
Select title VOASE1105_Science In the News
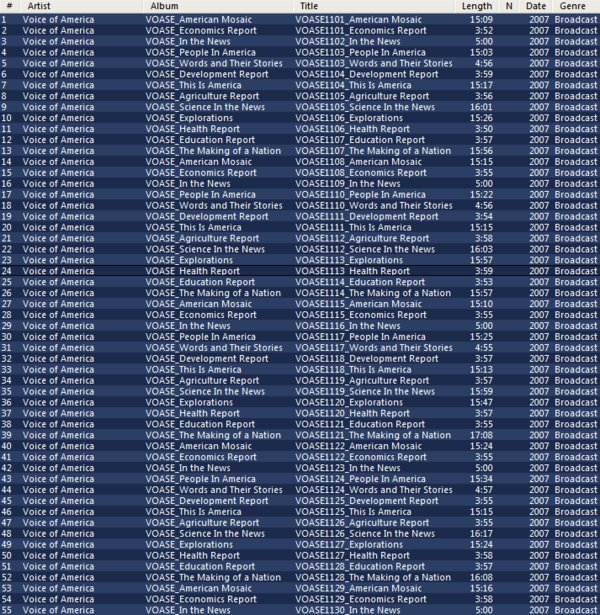[x=365, y=107]
